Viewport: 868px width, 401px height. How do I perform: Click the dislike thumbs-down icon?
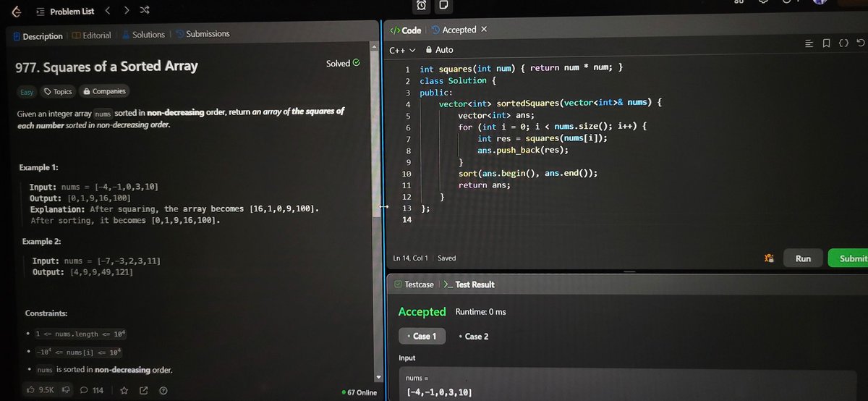66,390
